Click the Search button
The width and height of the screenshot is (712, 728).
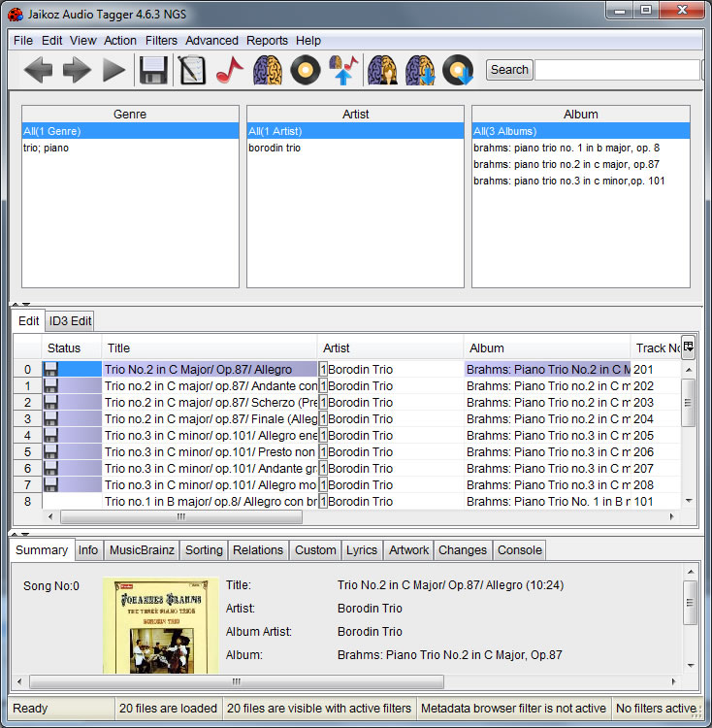(509, 70)
